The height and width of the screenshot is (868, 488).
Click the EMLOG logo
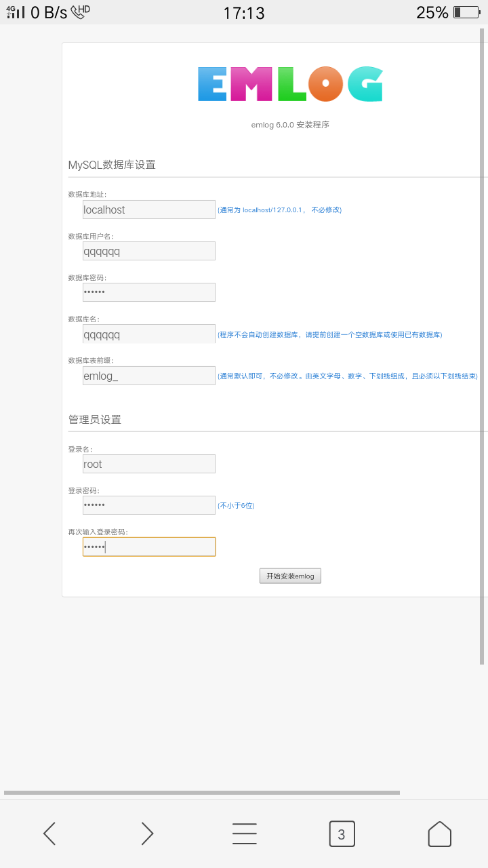290,84
